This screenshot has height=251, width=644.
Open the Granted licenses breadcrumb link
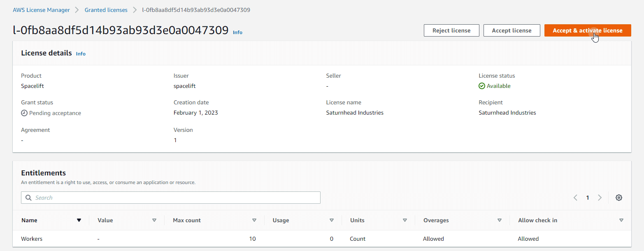pos(106,10)
